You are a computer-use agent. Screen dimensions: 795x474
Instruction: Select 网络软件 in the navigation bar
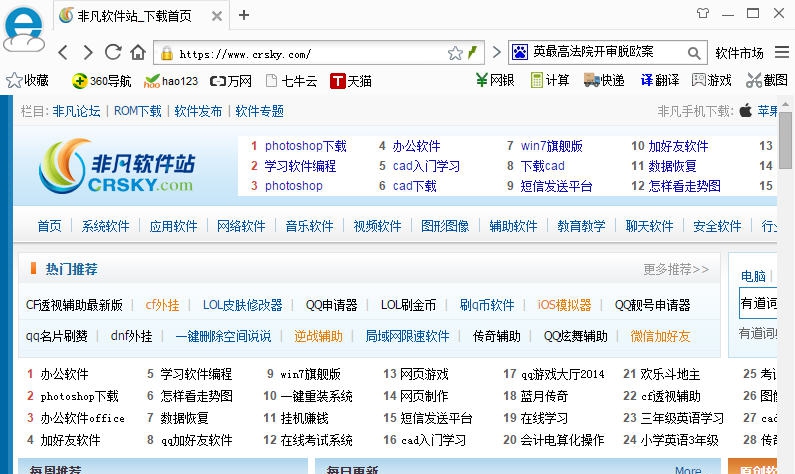click(241, 226)
